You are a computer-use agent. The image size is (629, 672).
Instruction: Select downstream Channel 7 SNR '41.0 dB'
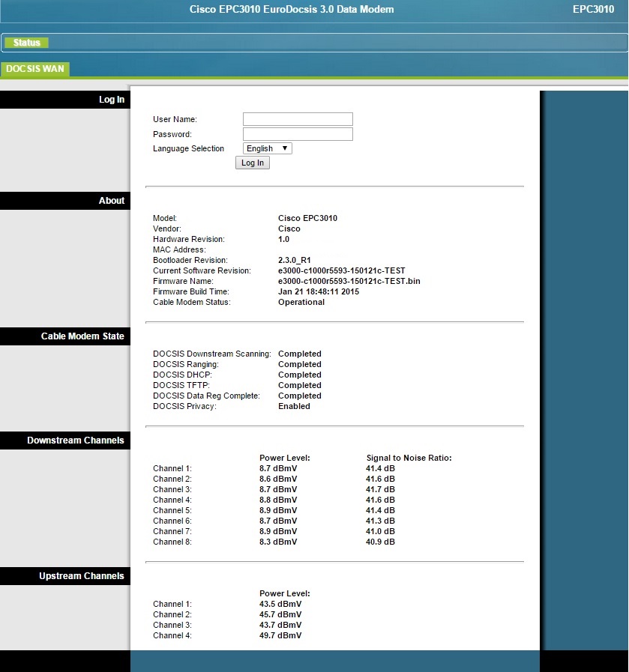tap(380, 531)
